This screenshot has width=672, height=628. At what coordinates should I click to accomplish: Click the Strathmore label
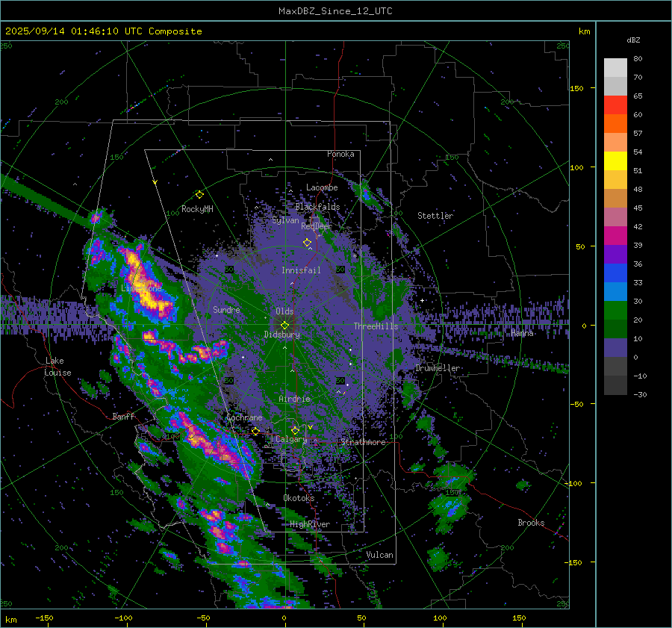pos(364,442)
